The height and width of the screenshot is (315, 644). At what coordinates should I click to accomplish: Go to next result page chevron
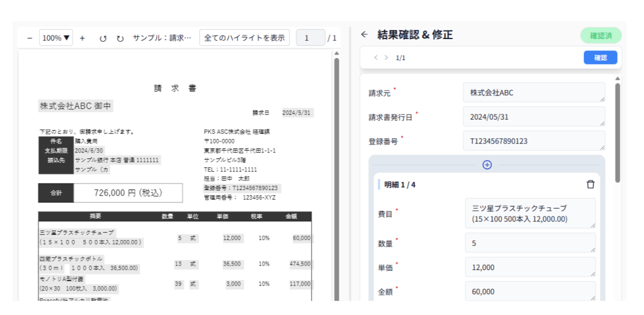(386, 57)
